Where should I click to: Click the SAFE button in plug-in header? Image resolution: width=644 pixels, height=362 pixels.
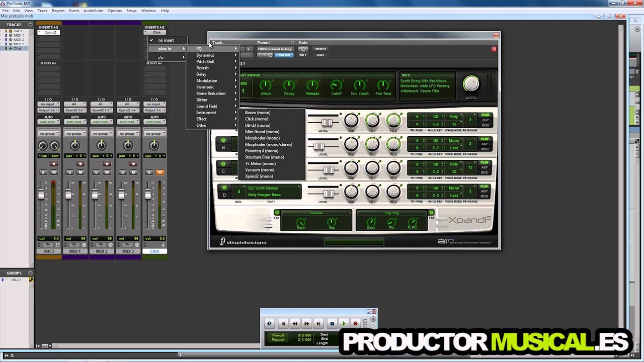303,55
